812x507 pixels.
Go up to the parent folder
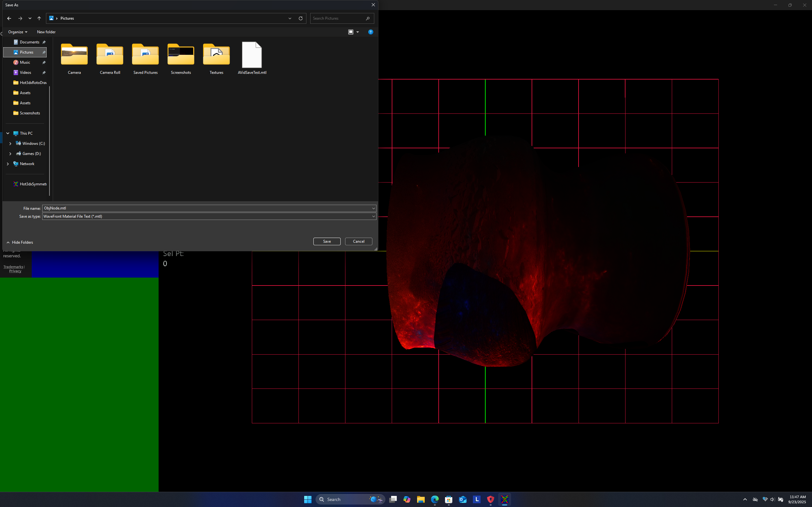point(39,18)
